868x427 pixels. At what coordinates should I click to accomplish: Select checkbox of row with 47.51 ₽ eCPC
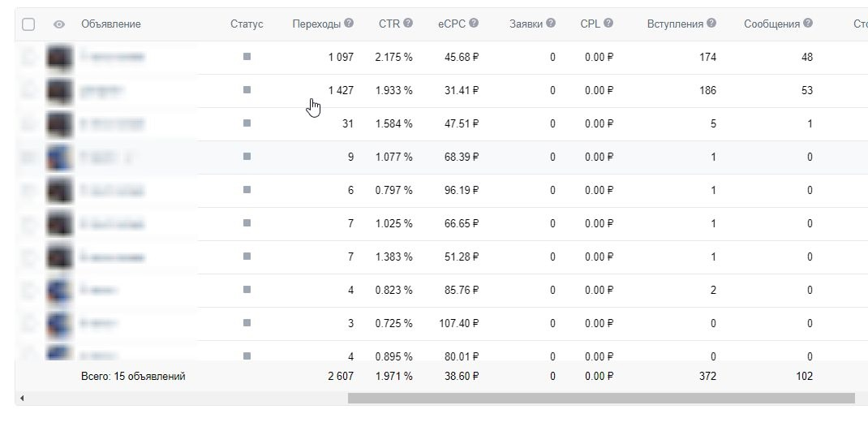pyautogui.click(x=28, y=123)
